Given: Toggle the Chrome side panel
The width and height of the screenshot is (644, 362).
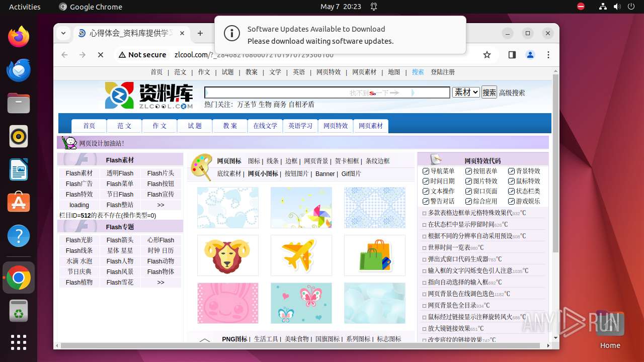Looking at the screenshot, I should point(512,55).
